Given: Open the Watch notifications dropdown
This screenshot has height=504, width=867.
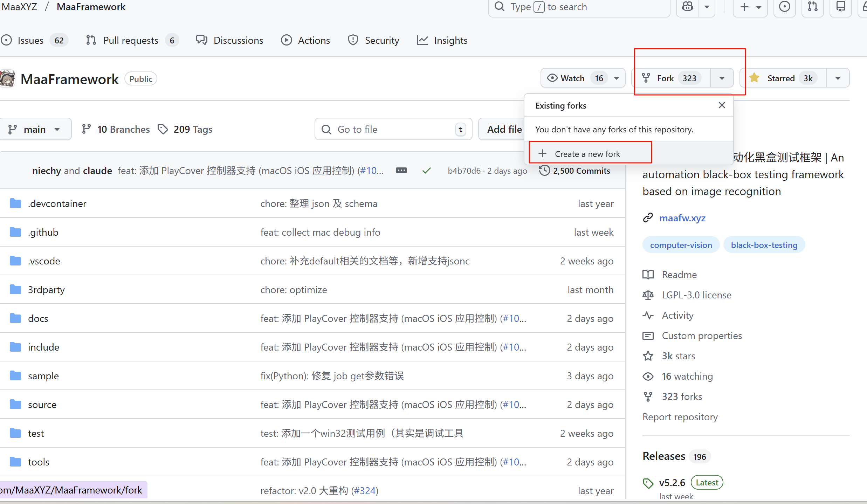Looking at the screenshot, I should tap(583, 78).
